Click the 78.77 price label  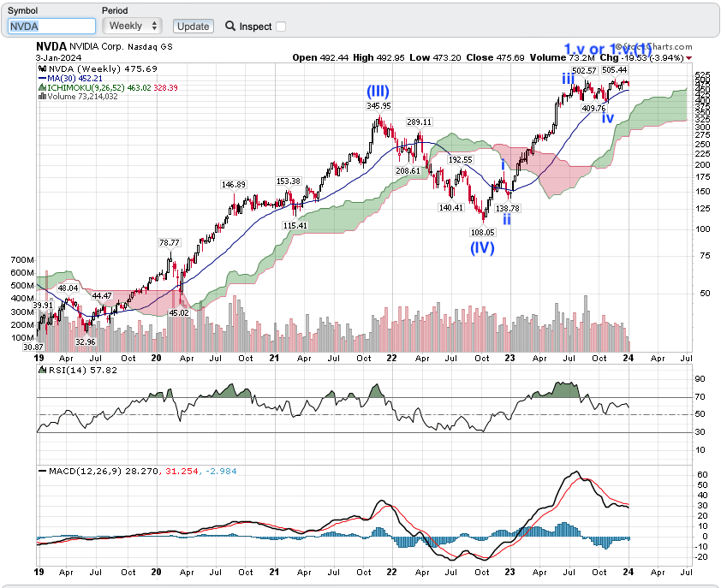click(170, 242)
